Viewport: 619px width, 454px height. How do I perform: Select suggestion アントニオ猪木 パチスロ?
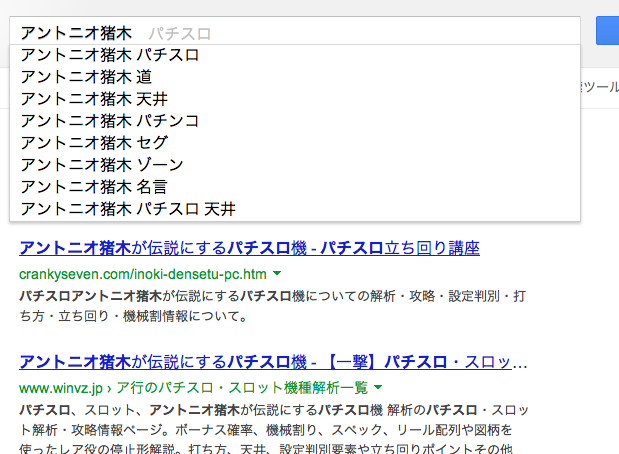pos(294,55)
